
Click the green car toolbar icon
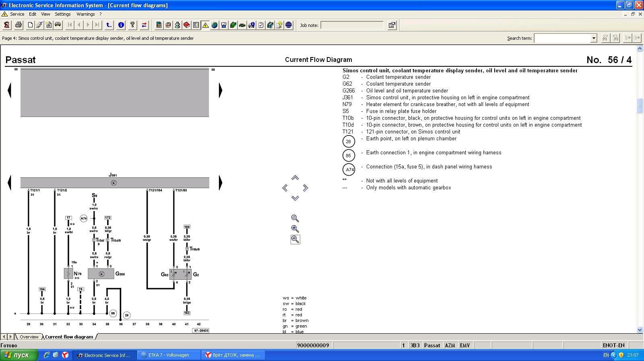pyautogui.click(x=242, y=25)
